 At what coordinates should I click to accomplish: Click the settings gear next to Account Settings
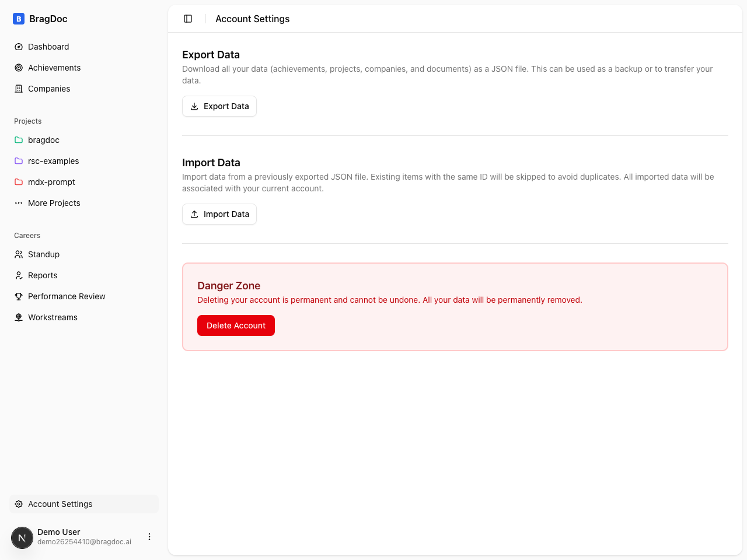click(19, 504)
